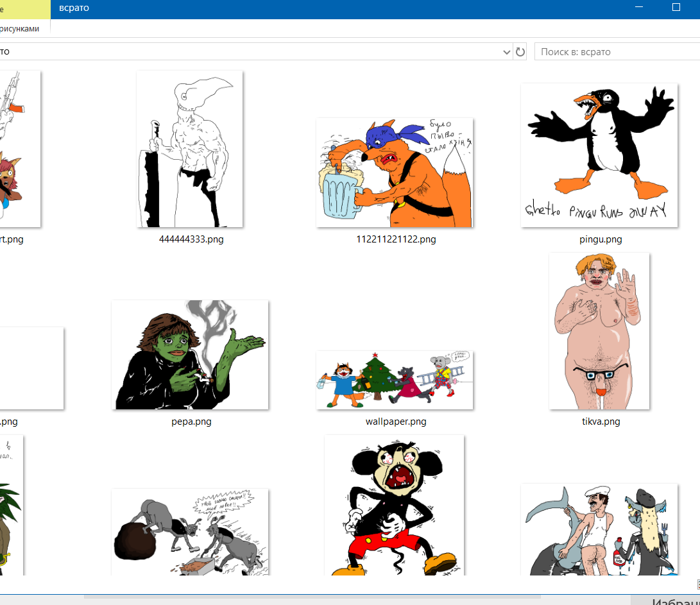700x605 pixels.
Task: Click the file name pingu.png
Action: 601,239
